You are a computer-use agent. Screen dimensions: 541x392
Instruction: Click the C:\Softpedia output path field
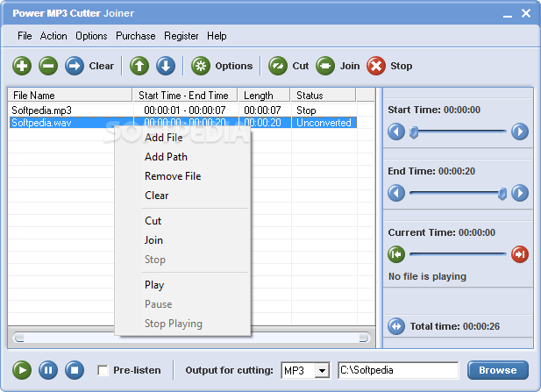398,370
